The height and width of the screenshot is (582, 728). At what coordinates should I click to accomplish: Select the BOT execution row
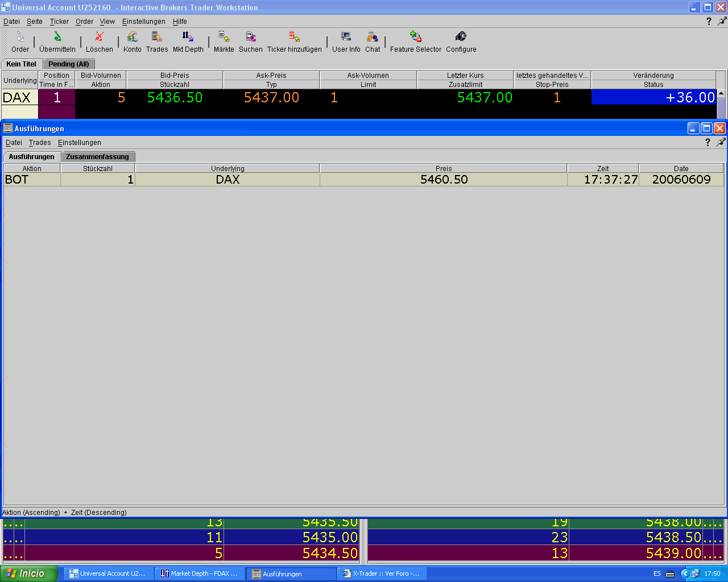364,180
